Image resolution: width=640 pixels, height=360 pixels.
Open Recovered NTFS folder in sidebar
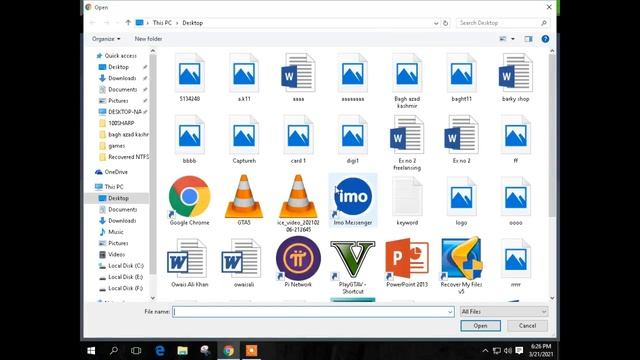point(124,157)
